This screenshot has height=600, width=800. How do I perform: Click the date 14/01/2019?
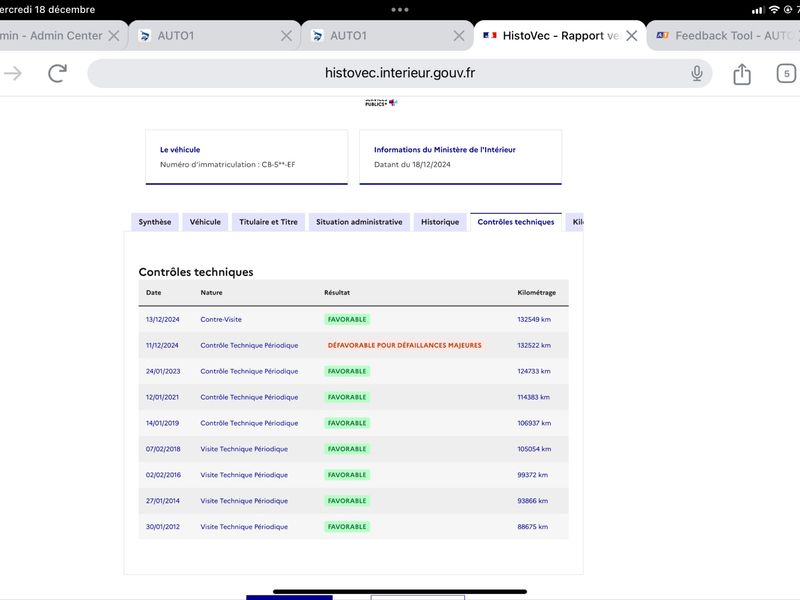(162, 423)
